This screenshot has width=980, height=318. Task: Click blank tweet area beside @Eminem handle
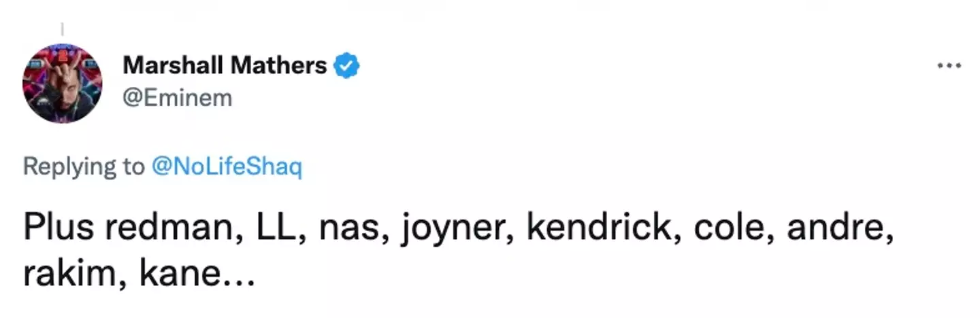[x=544, y=98]
